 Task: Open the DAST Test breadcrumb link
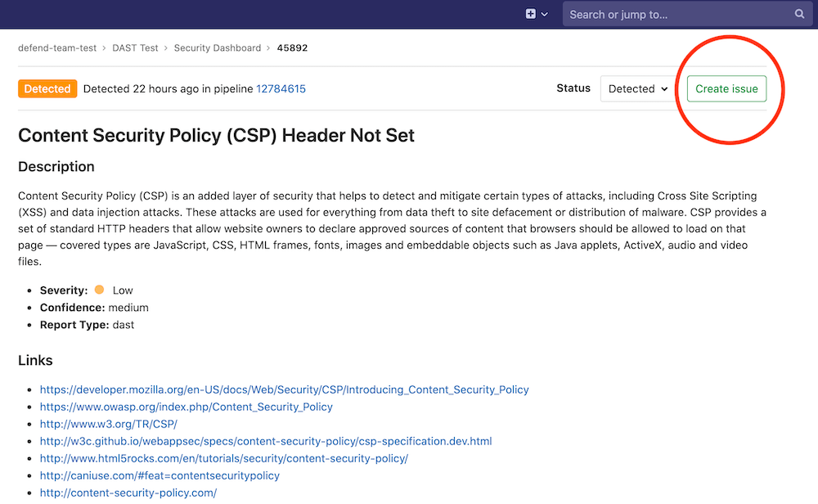(x=135, y=47)
